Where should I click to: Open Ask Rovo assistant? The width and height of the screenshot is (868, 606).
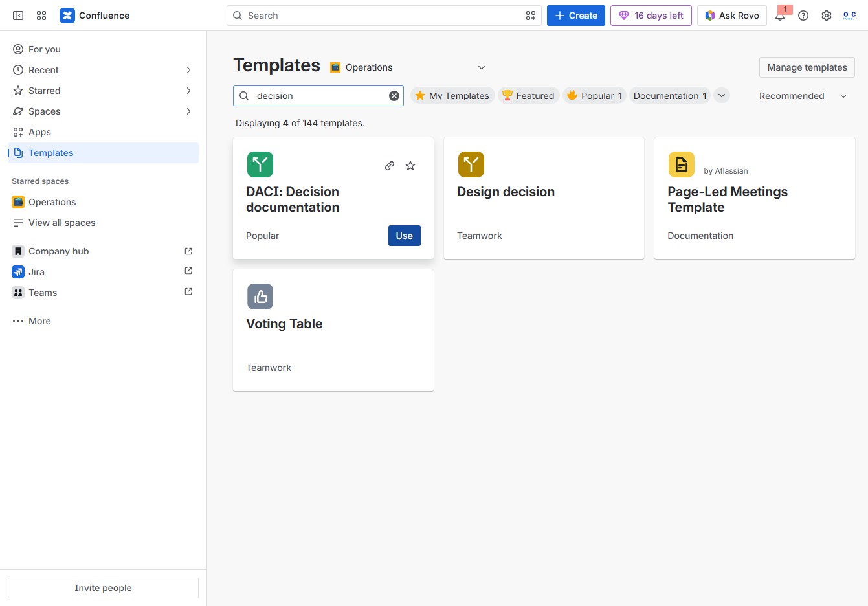point(732,16)
